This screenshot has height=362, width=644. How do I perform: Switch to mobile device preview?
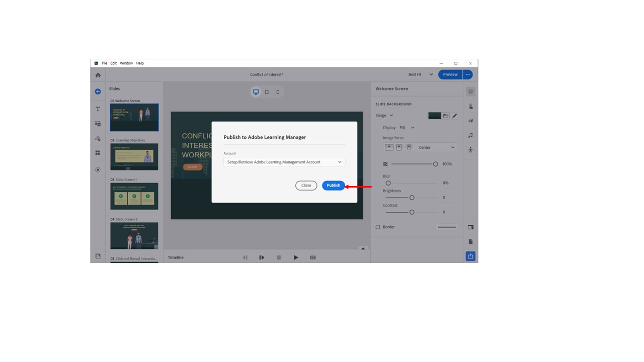[278, 92]
